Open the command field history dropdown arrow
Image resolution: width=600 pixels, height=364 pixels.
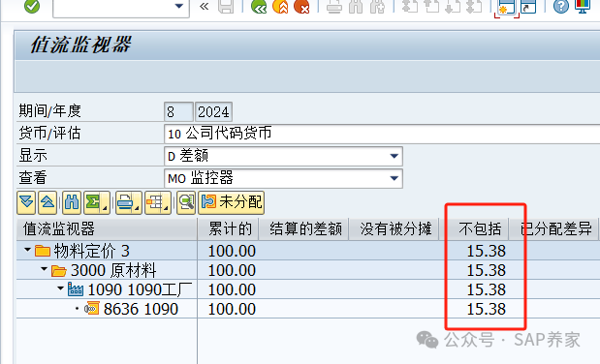[178, 6]
